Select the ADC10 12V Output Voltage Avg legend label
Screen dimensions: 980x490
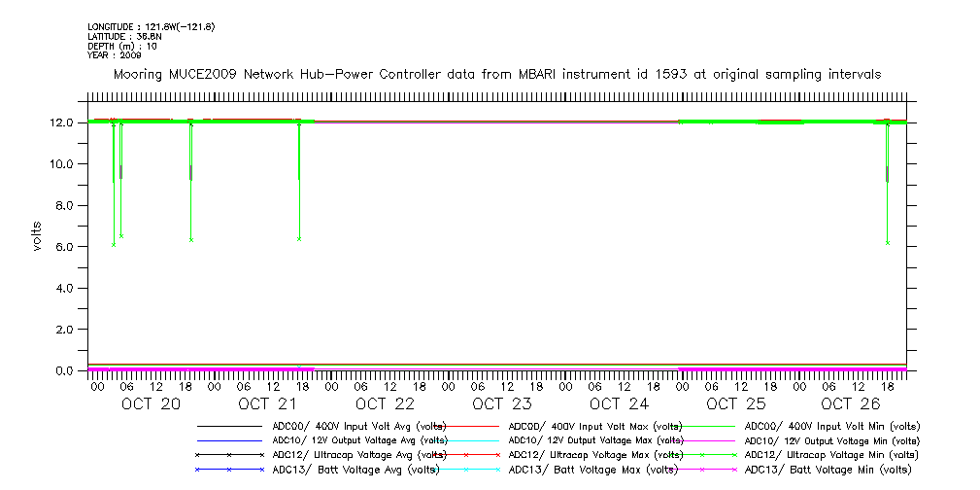(358, 440)
